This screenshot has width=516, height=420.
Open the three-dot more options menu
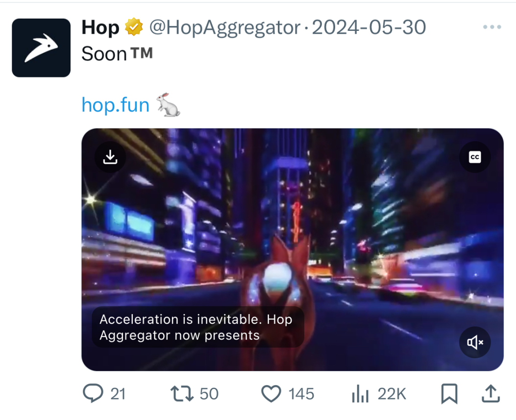click(491, 27)
